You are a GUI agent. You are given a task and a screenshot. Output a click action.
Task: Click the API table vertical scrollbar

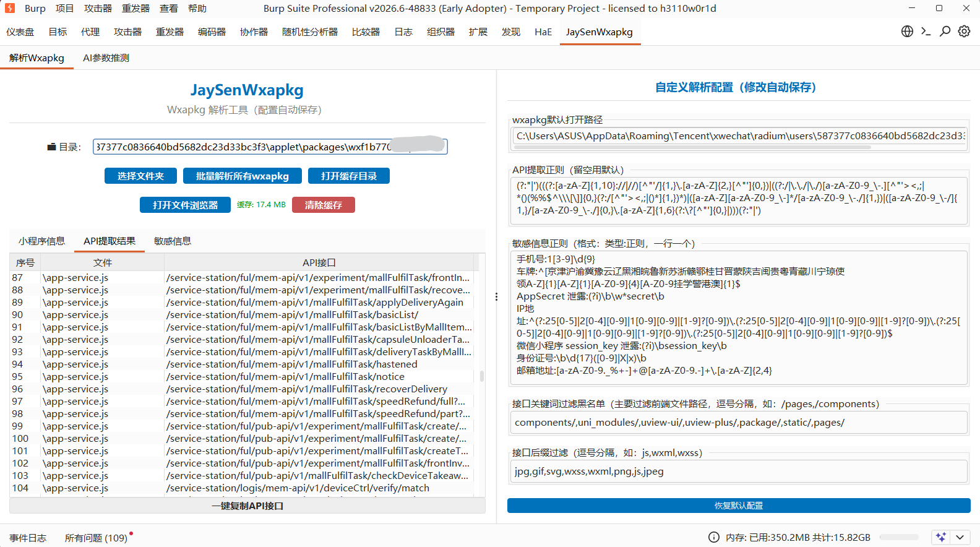(x=482, y=376)
